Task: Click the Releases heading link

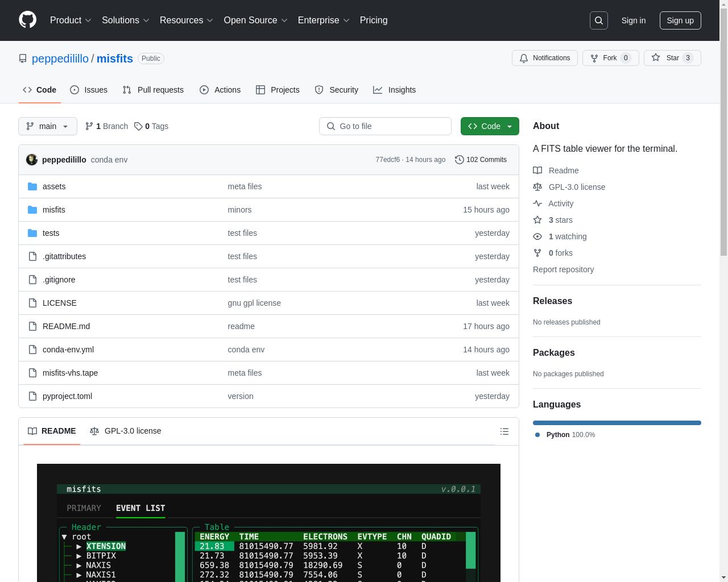Action: (x=552, y=301)
